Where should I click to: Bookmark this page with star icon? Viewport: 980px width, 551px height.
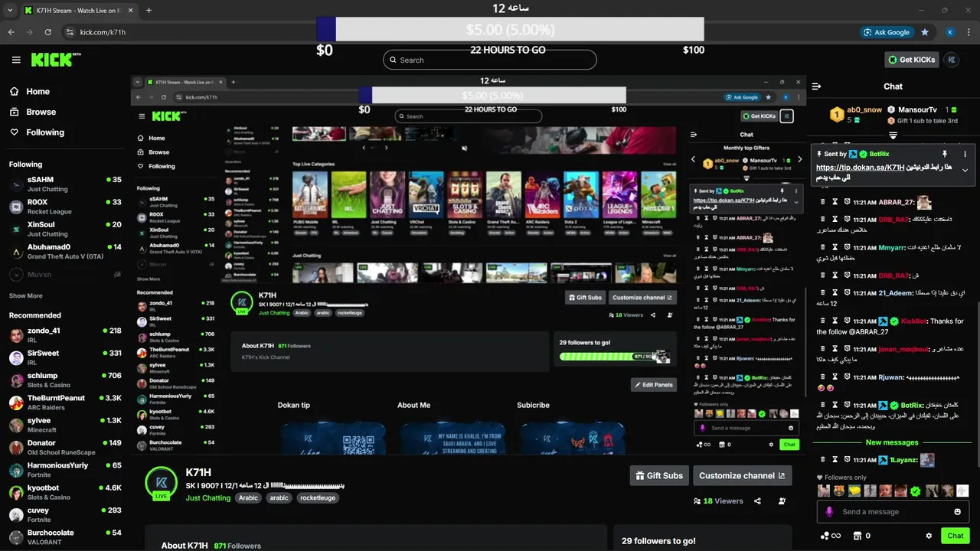coord(925,32)
